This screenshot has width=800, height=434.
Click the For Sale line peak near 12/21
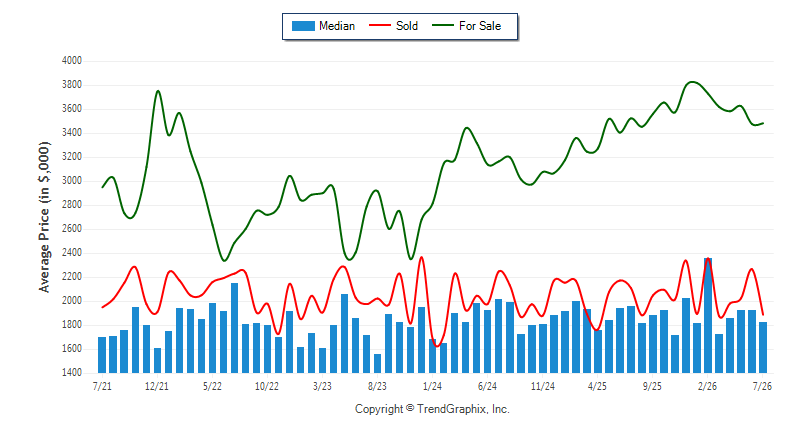click(158, 91)
